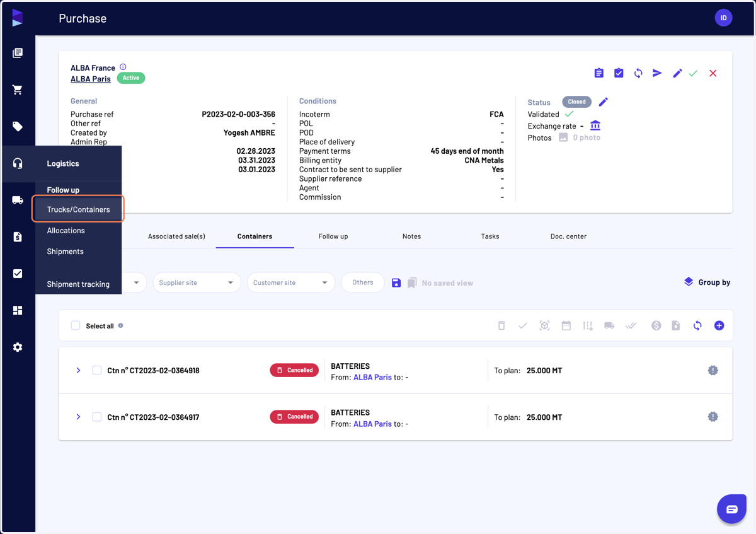
Task: Switch to the Follow up tab
Action: (x=333, y=236)
